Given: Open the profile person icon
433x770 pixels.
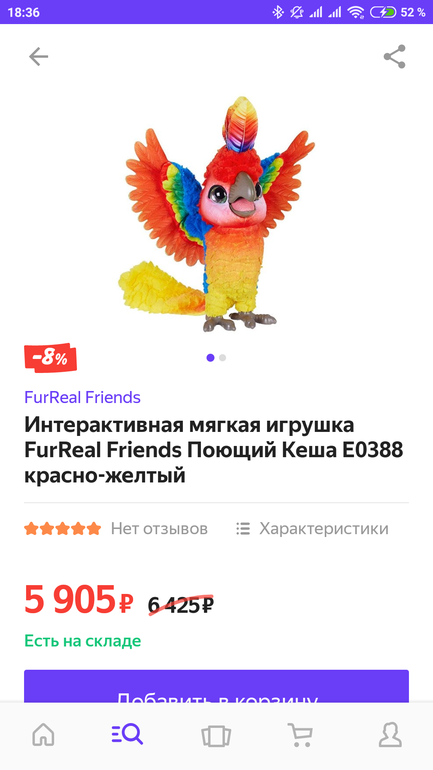Looking at the screenshot, I should coord(390,736).
